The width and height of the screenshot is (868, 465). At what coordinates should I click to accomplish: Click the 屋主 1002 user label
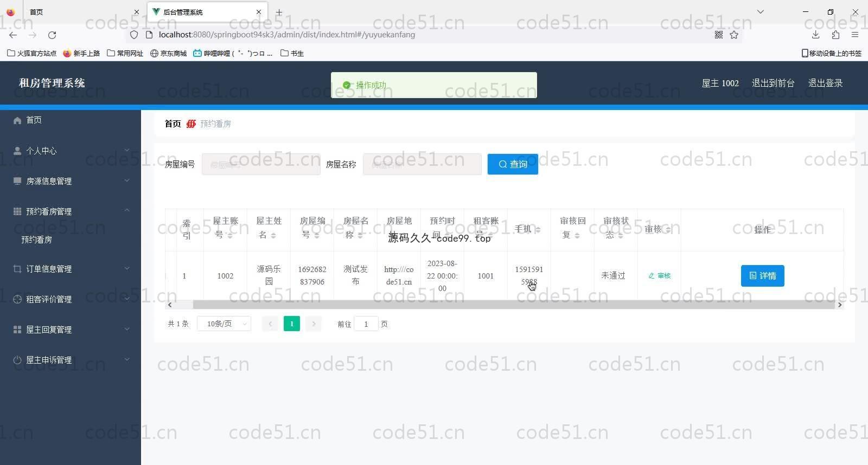pyautogui.click(x=720, y=83)
